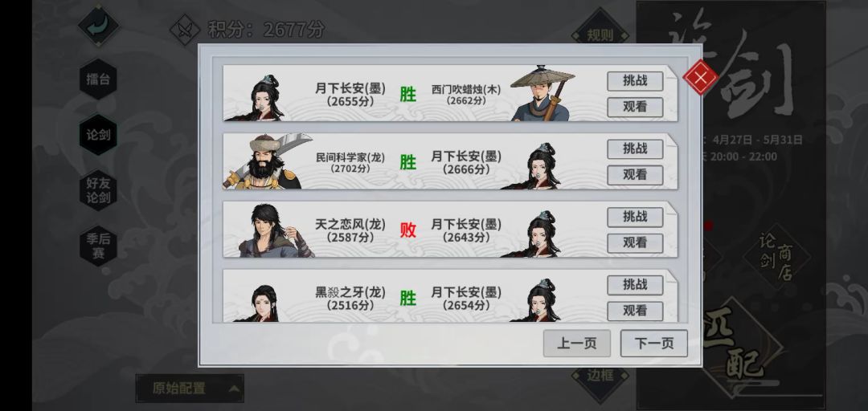Go to next page with 下一页
The height and width of the screenshot is (411, 868).
653,344
